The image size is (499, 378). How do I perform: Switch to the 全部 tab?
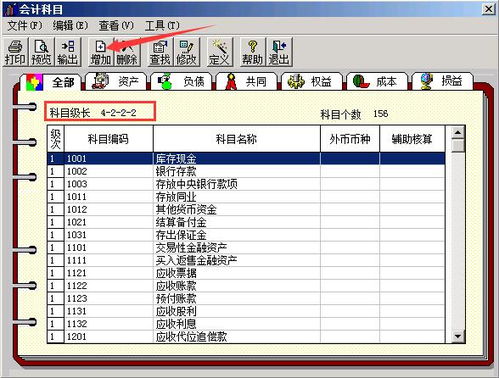[x=51, y=82]
